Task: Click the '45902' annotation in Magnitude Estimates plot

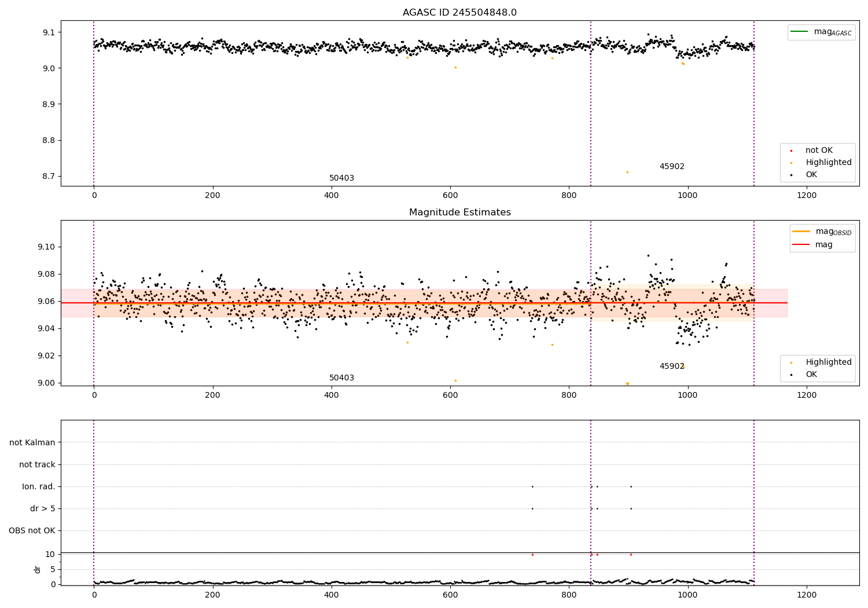Action: click(672, 367)
